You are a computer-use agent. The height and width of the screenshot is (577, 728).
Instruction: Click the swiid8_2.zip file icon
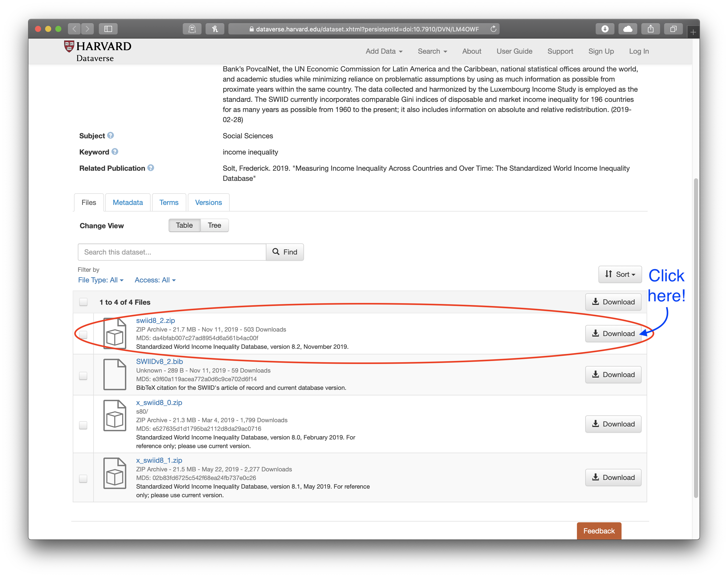click(x=115, y=334)
